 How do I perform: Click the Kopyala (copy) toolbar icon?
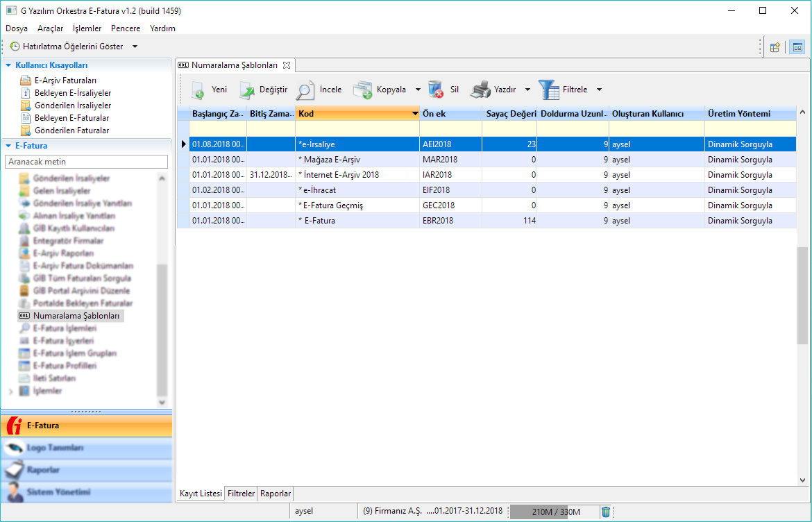(363, 90)
